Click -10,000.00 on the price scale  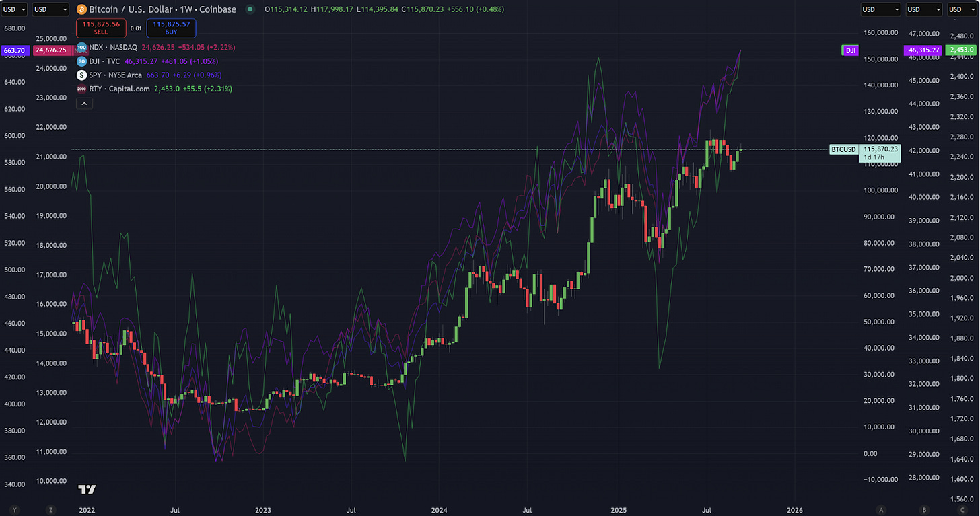[881, 479]
